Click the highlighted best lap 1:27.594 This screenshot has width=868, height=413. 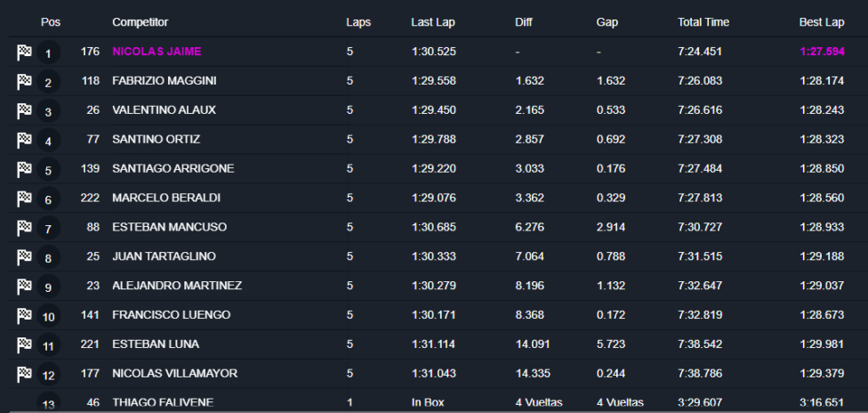tap(822, 52)
